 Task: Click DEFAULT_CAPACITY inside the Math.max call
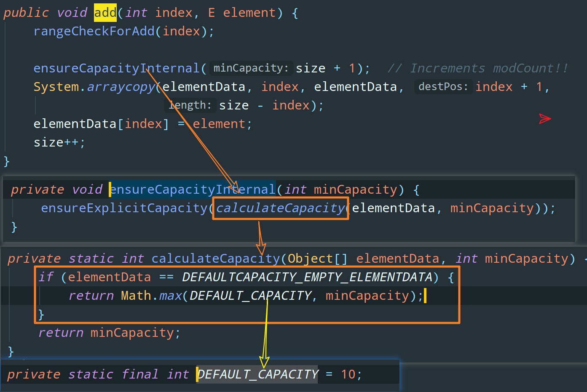tap(250, 296)
